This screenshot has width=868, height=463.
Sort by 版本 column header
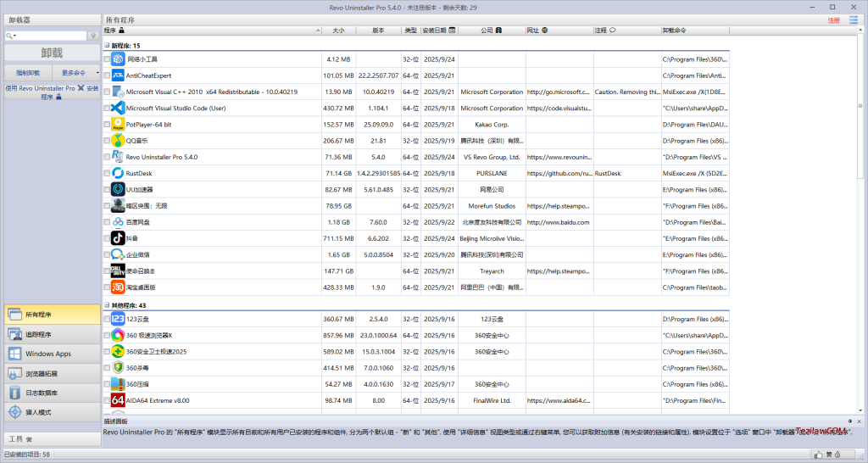(379, 31)
